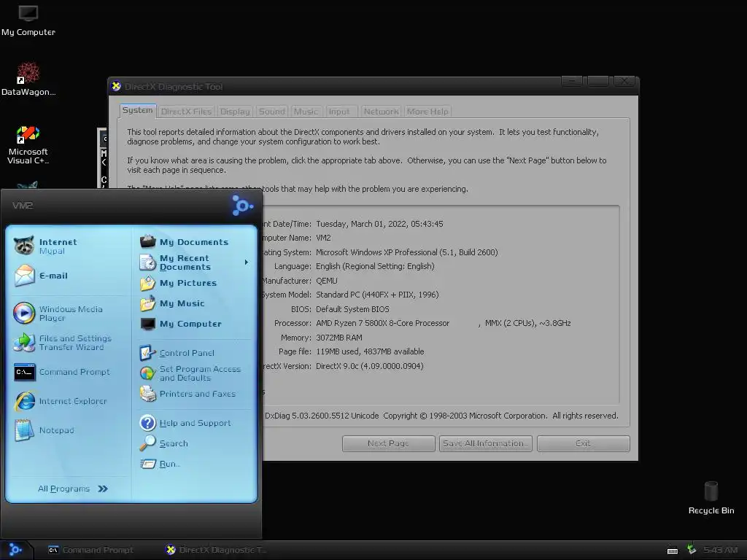
Task: Click the page file 119MB used text
Action: [x=370, y=352]
